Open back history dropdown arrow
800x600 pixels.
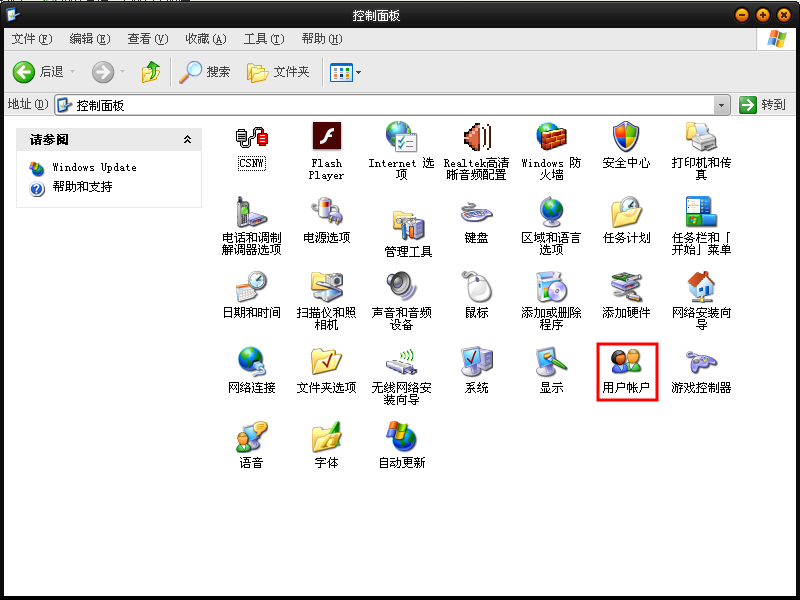[72, 72]
